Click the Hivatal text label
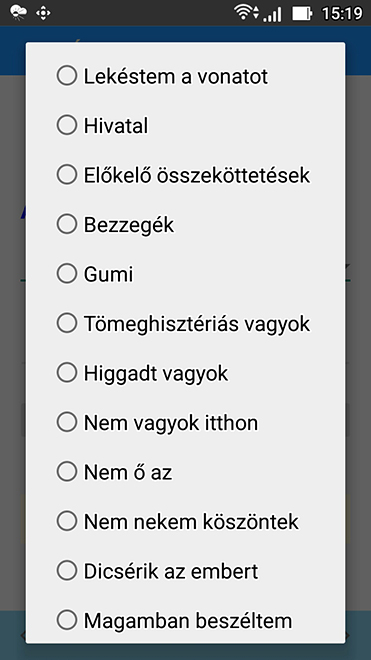This screenshot has width=371, height=660. (116, 126)
